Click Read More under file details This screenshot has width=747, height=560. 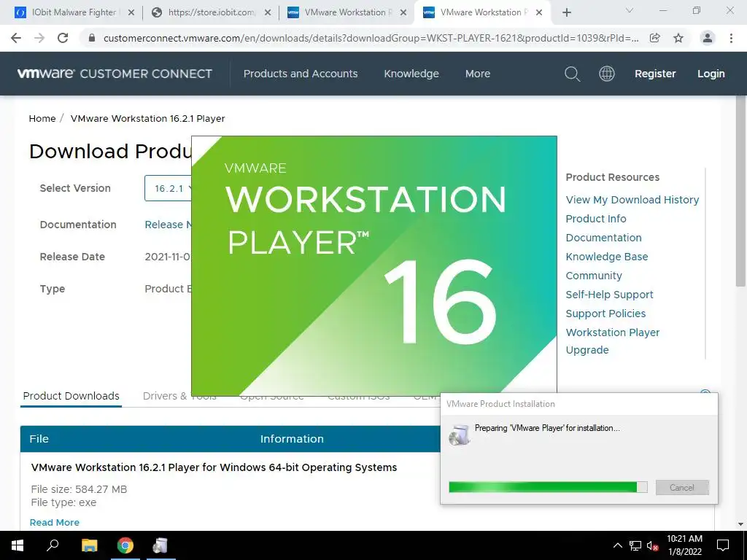coord(54,522)
